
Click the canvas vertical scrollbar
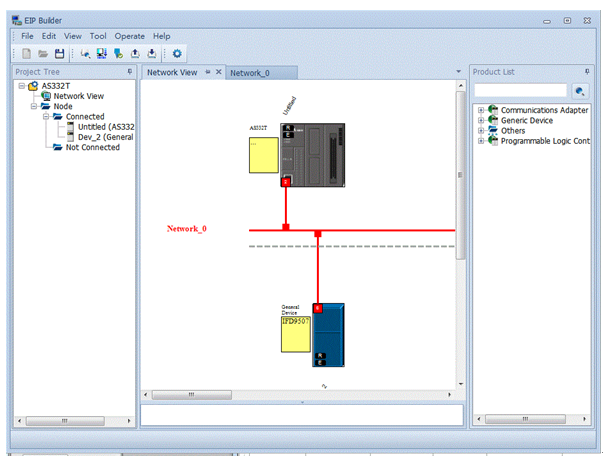[460, 200]
